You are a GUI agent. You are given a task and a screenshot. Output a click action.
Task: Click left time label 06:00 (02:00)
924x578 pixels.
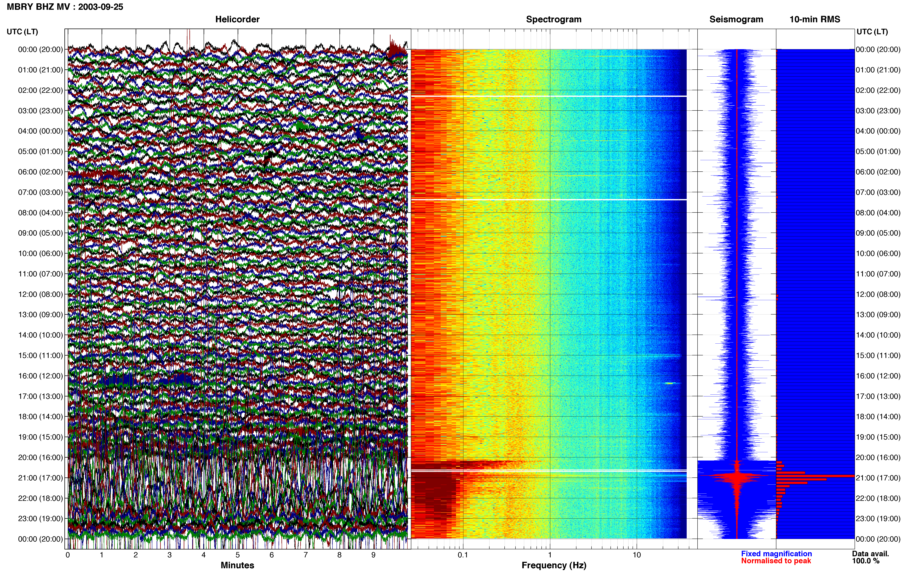click(x=41, y=172)
